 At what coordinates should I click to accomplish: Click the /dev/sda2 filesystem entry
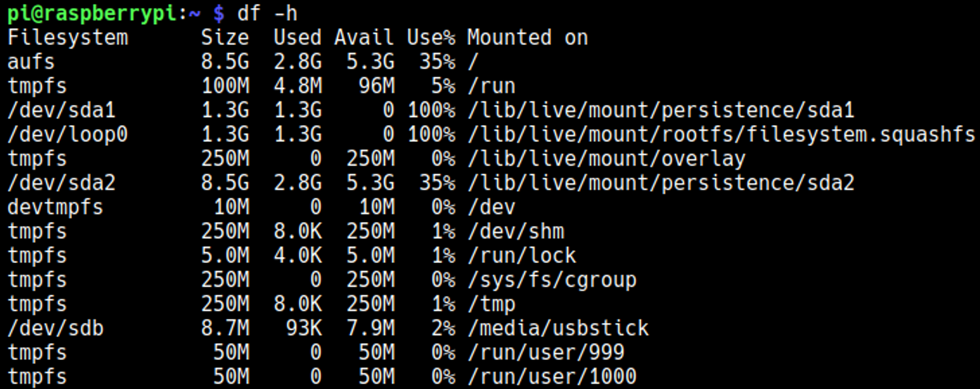(x=61, y=183)
